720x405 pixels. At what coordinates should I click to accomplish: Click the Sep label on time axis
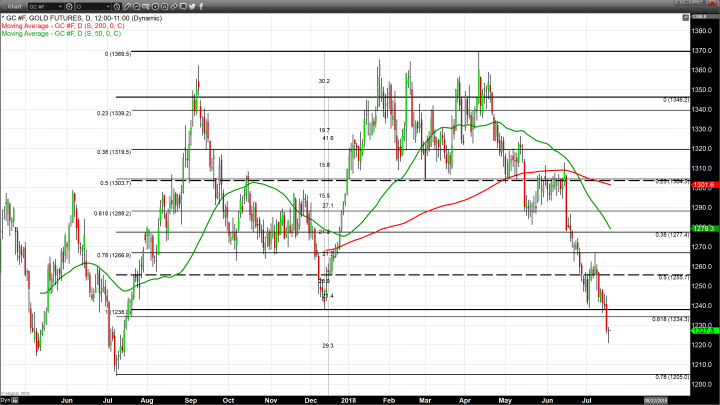[191, 400]
